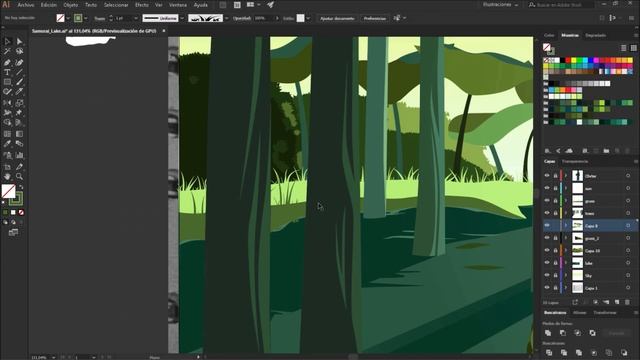Select the Type tool

pyautogui.click(x=7, y=72)
